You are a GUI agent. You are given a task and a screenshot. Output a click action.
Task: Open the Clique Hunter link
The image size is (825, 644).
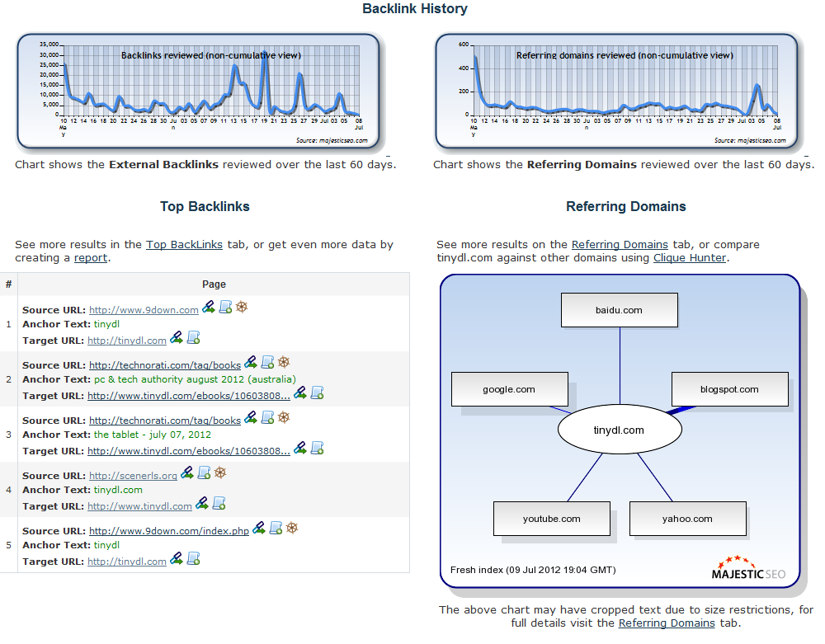pos(689,258)
